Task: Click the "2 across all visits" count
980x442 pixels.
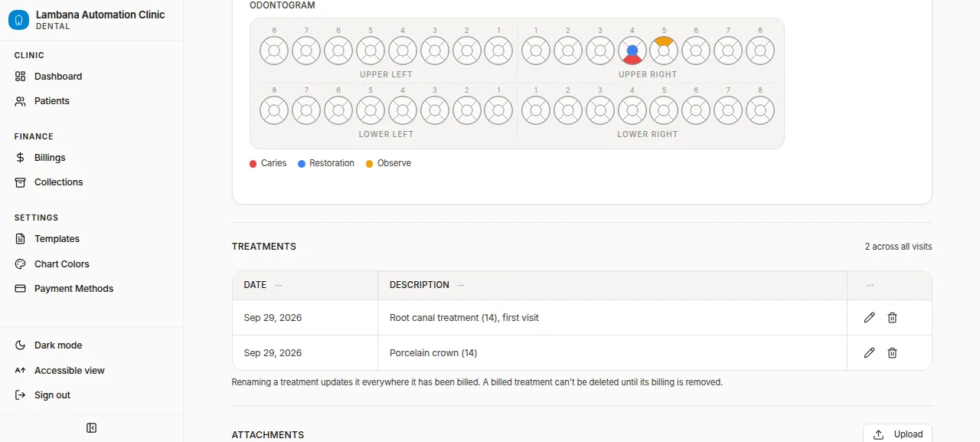Action: click(899, 247)
